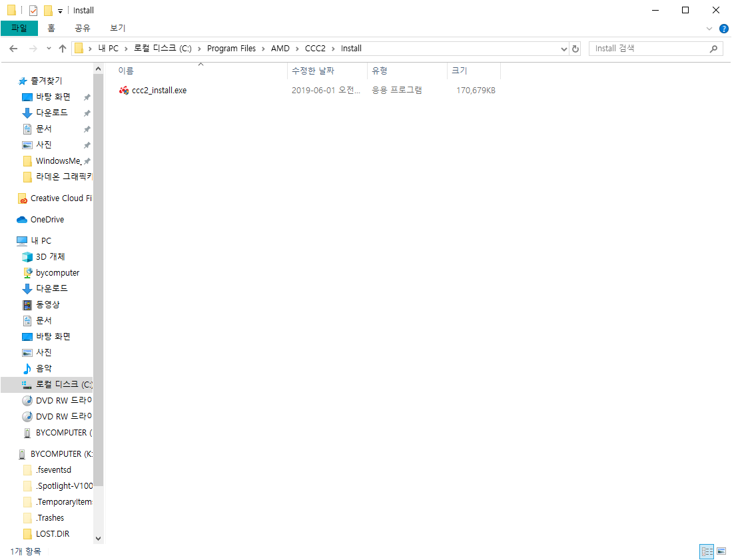Click new folder icon in title bar
This screenshot has width=732, height=560.
(x=48, y=10)
